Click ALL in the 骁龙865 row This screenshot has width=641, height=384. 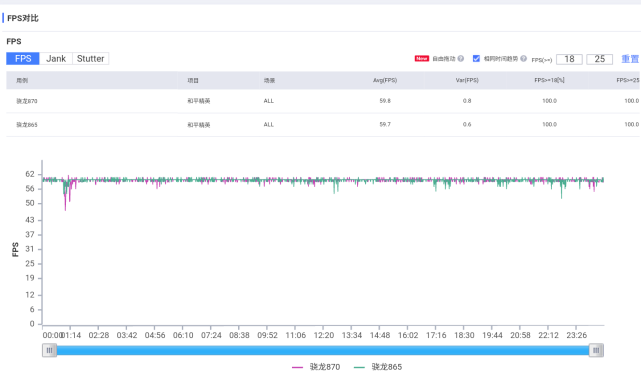click(x=269, y=124)
